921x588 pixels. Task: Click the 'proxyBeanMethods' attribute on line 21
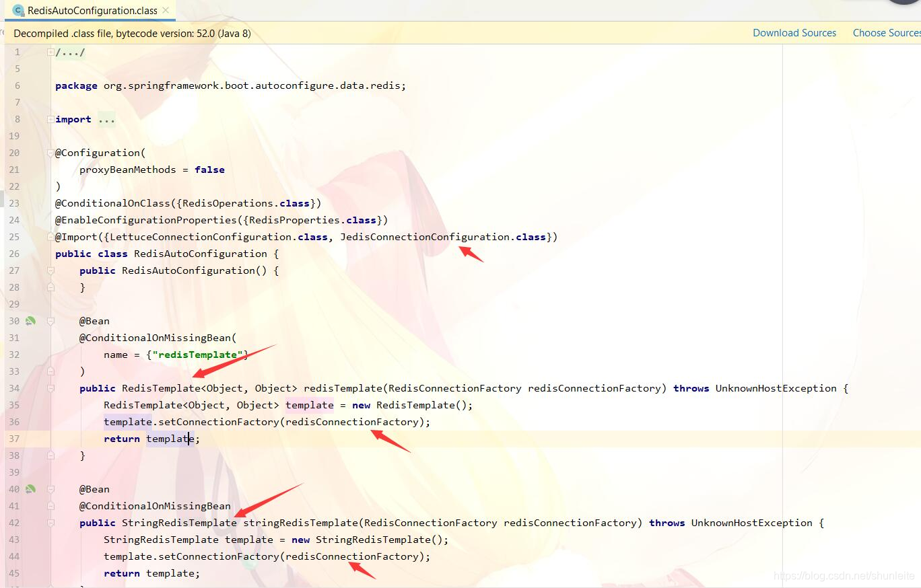(x=128, y=170)
